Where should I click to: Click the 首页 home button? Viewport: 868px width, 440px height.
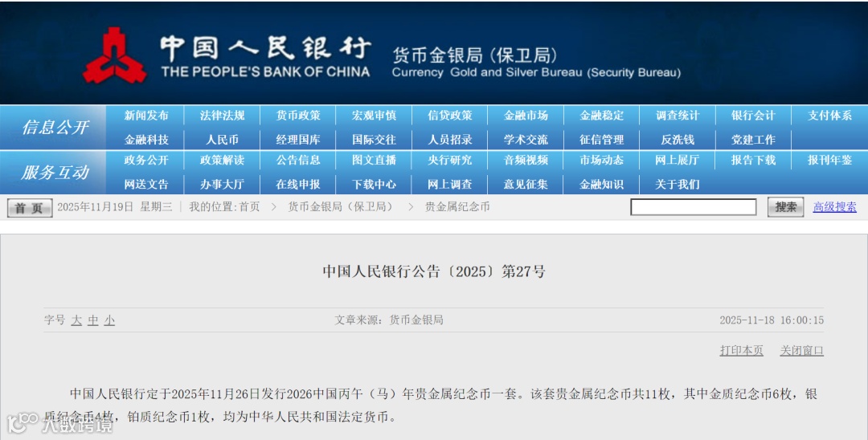click(x=30, y=208)
